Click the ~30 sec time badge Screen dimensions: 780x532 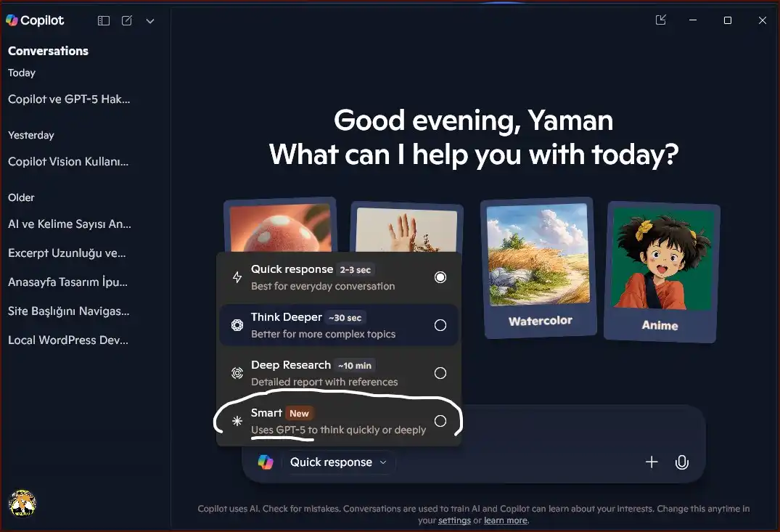[x=345, y=317]
